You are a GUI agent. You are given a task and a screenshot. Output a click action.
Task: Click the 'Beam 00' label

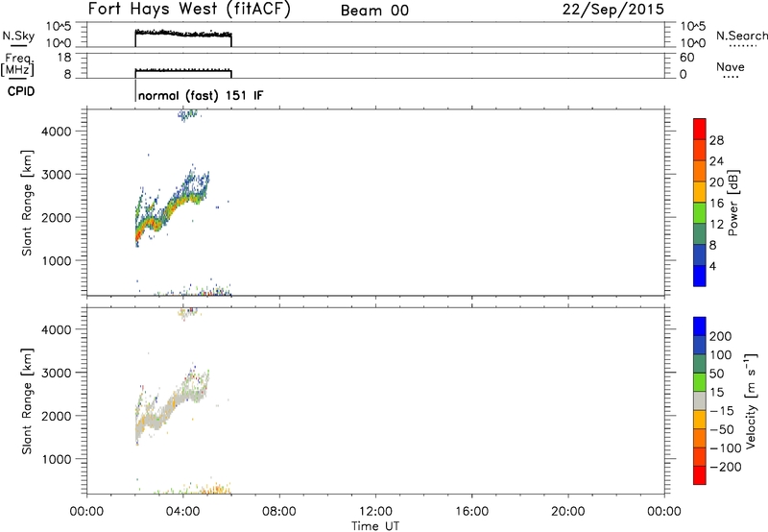coord(374,11)
